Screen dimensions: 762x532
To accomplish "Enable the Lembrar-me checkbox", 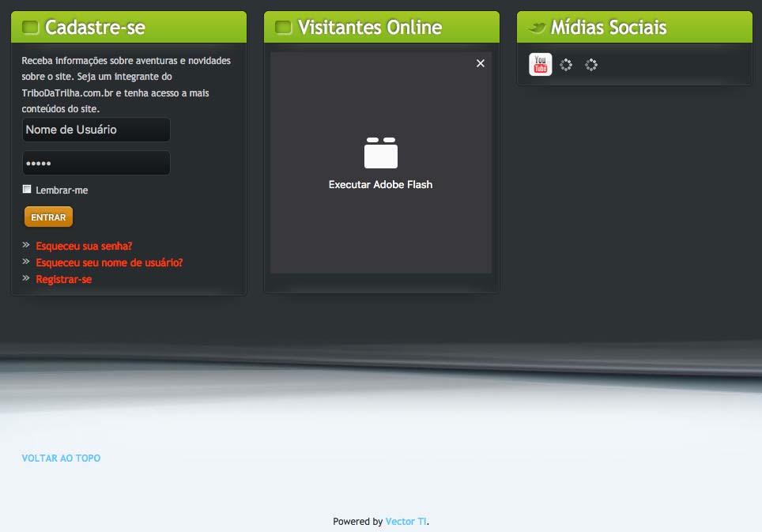I will (27, 190).
